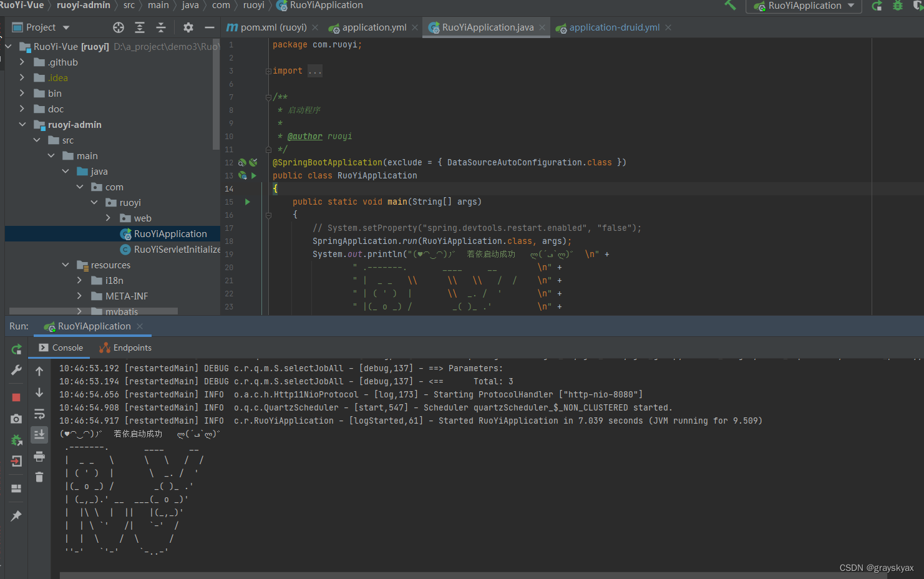
Task: Expand the bin folder
Action: click(22, 94)
